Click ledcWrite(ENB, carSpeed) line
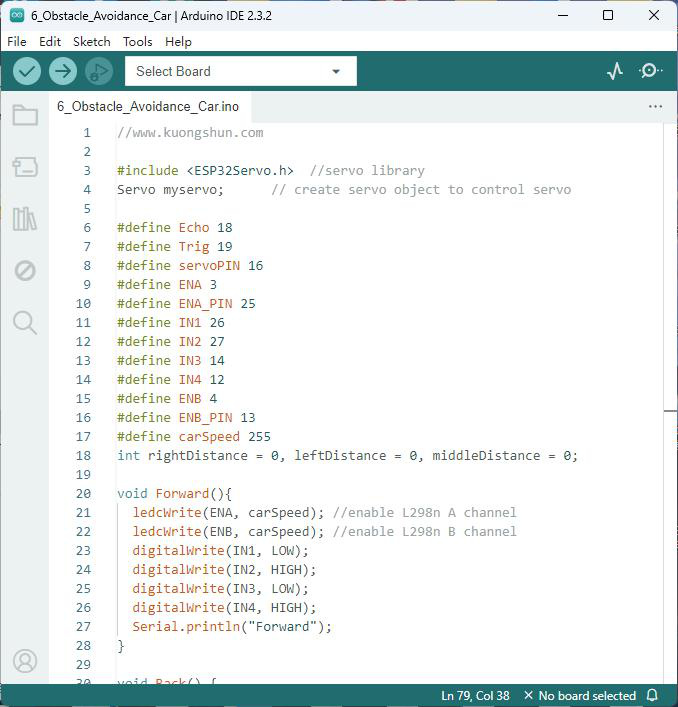Image resolution: width=678 pixels, height=707 pixels. [228, 531]
